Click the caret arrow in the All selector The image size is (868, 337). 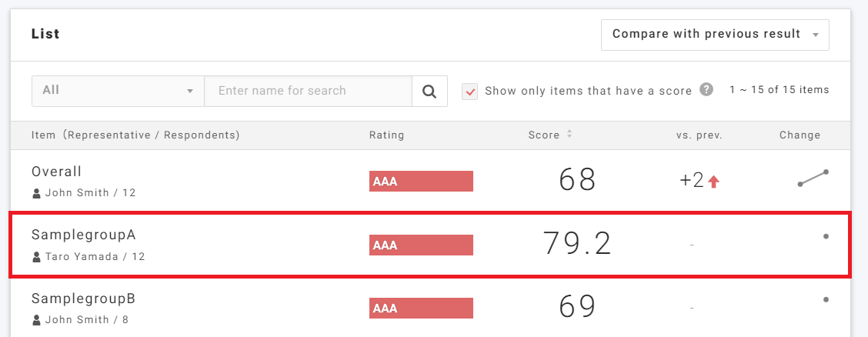190,92
